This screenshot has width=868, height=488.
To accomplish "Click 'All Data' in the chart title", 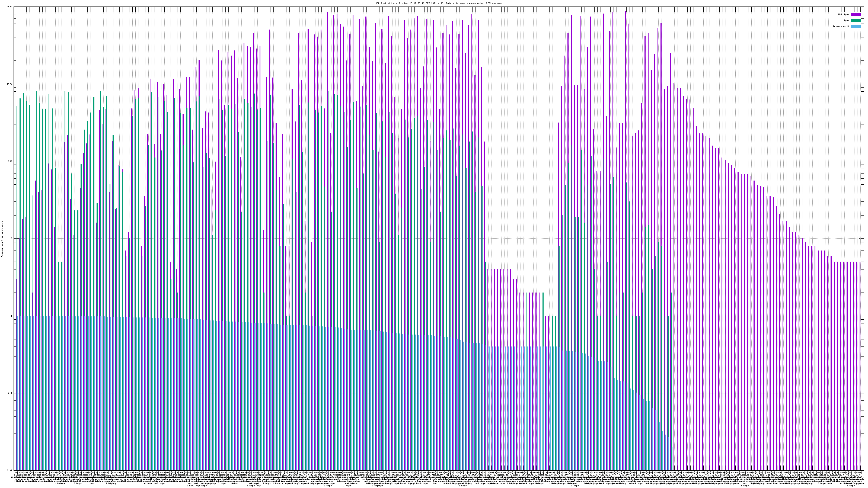I will coord(446,3).
